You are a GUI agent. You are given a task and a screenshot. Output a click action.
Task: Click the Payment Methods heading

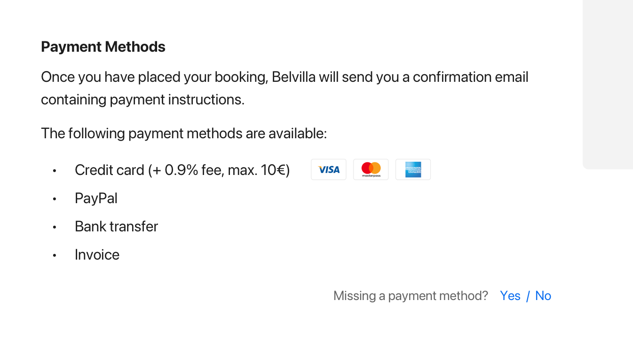[x=103, y=47]
